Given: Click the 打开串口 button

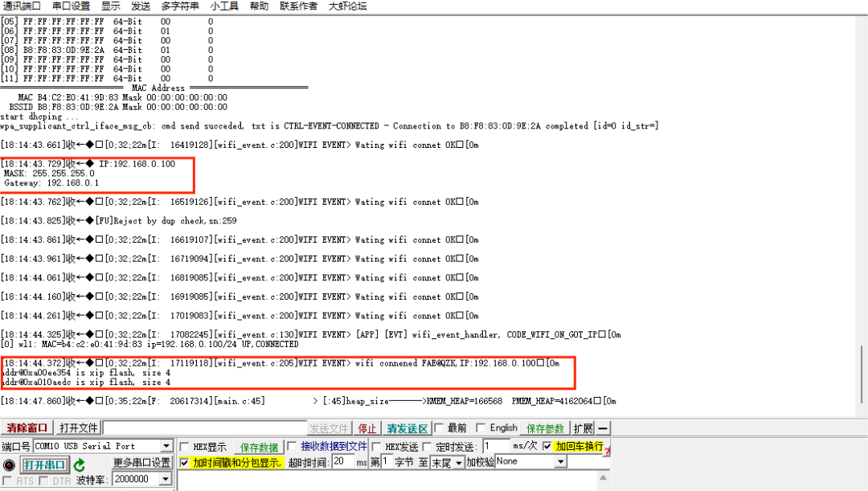Looking at the screenshot, I should coord(47,463).
